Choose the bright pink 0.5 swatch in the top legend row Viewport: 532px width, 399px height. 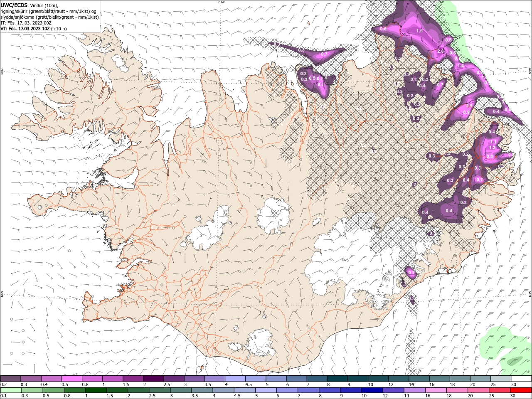pos(71,379)
